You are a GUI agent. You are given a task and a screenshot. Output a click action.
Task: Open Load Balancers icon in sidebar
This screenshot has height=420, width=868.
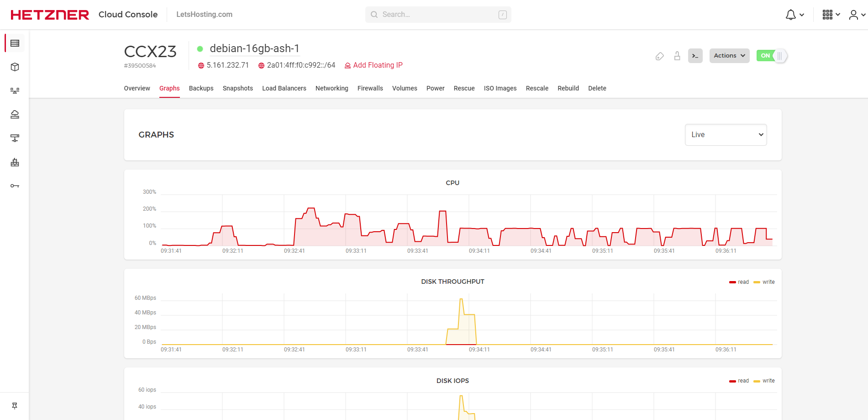[x=15, y=91]
